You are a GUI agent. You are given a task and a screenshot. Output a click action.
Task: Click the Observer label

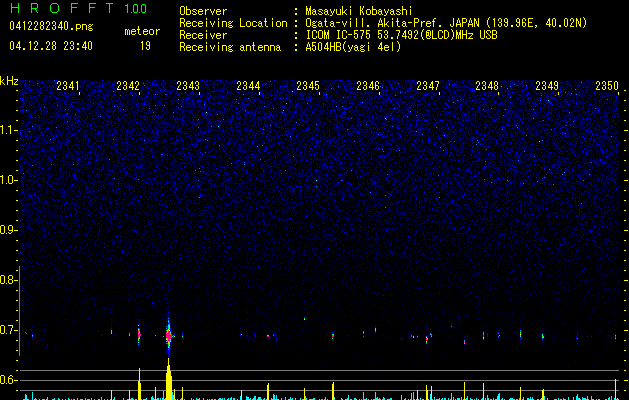click(203, 11)
